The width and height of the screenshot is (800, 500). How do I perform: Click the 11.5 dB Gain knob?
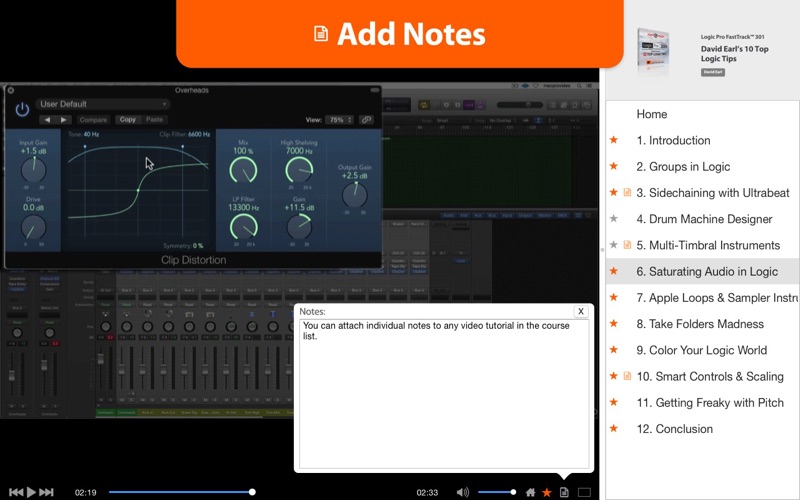click(299, 227)
